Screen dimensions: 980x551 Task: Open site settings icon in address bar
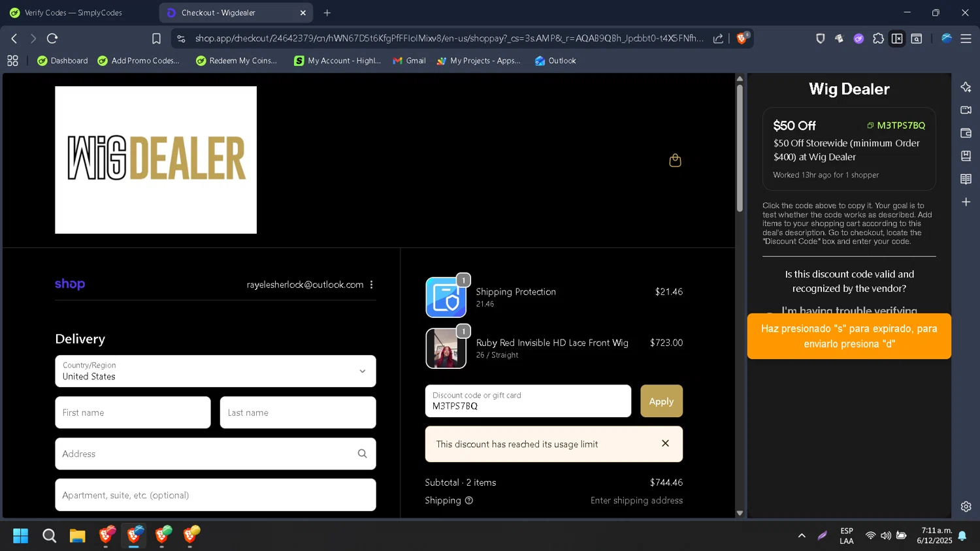pyautogui.click(x=182, y=39)
